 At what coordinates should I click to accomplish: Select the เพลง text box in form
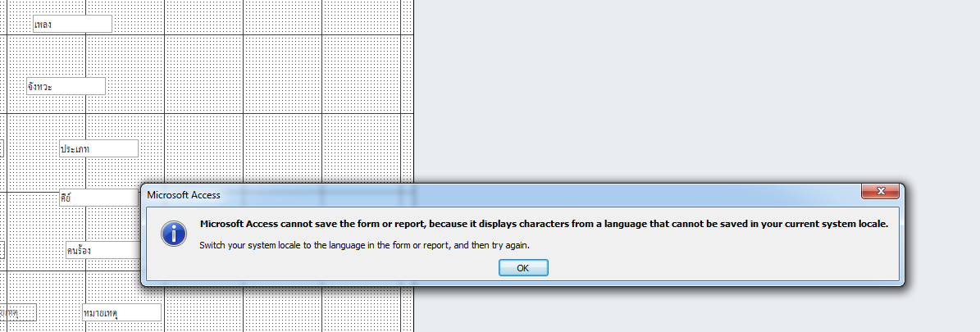click(x=72, y=25)
